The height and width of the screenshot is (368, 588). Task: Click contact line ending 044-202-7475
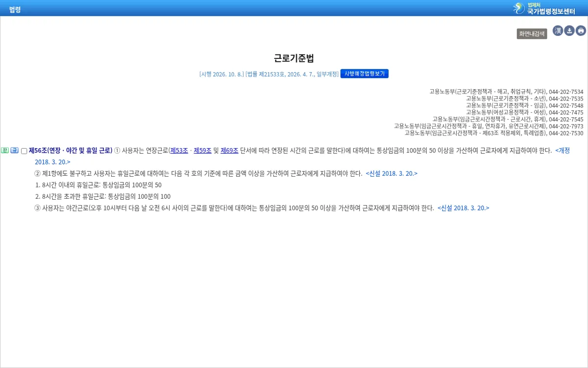pos(524,112)
